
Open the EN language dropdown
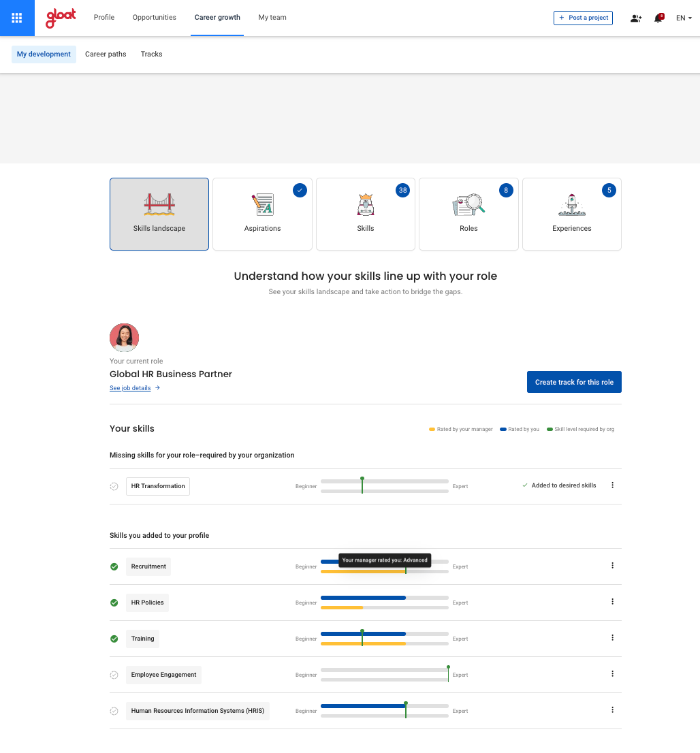coord(684,18)
